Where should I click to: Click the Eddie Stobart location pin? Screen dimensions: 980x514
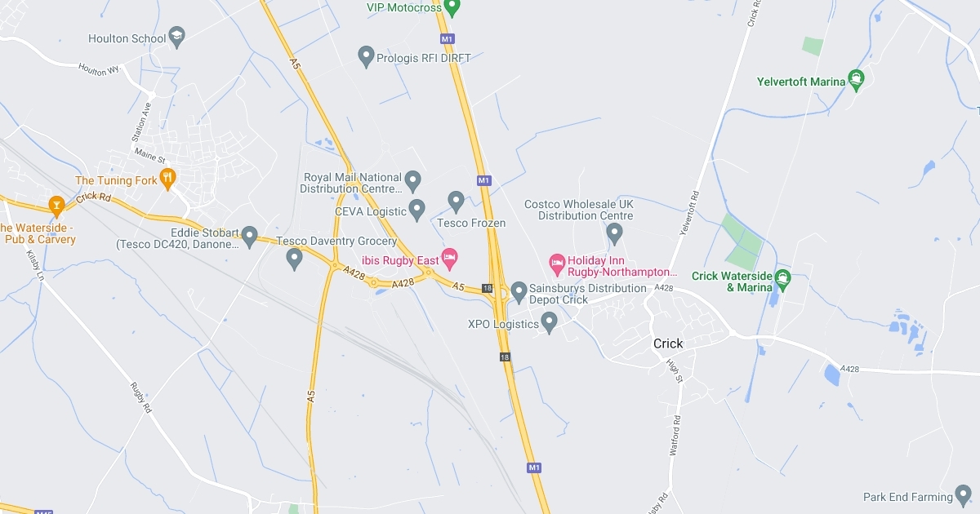click(x=250, y=235)
